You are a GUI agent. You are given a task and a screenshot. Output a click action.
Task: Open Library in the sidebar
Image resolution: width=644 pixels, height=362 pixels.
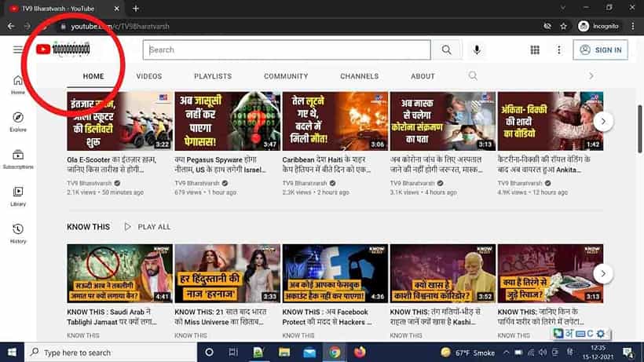click(17, 196)
